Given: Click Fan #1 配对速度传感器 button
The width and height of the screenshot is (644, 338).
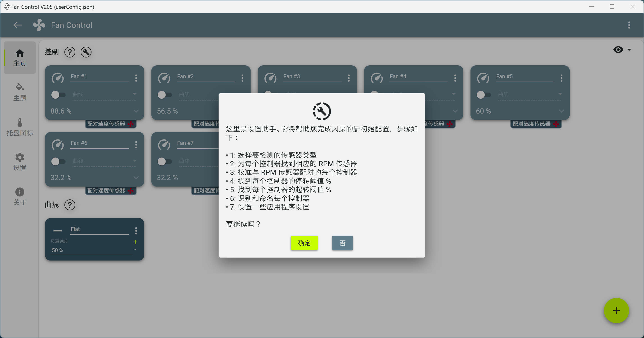Looking at the screenshot, I should (110, 124).
